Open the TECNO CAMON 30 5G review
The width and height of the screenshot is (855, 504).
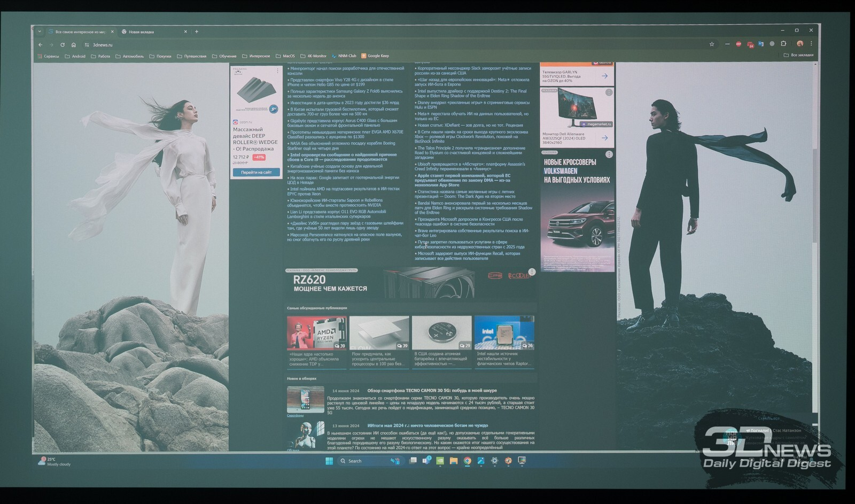click(x=432, y=391)
